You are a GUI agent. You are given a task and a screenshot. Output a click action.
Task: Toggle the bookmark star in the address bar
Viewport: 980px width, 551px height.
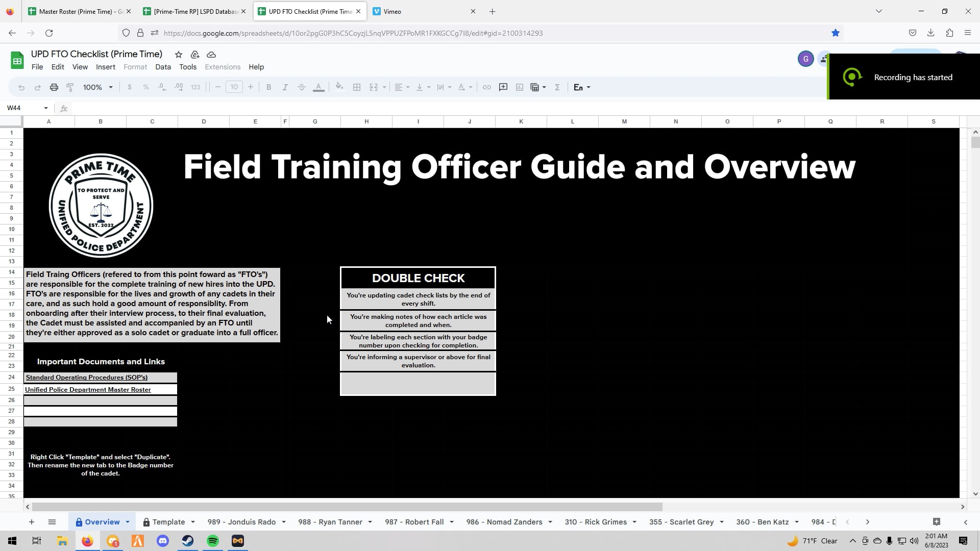click(x=836, y=33)
